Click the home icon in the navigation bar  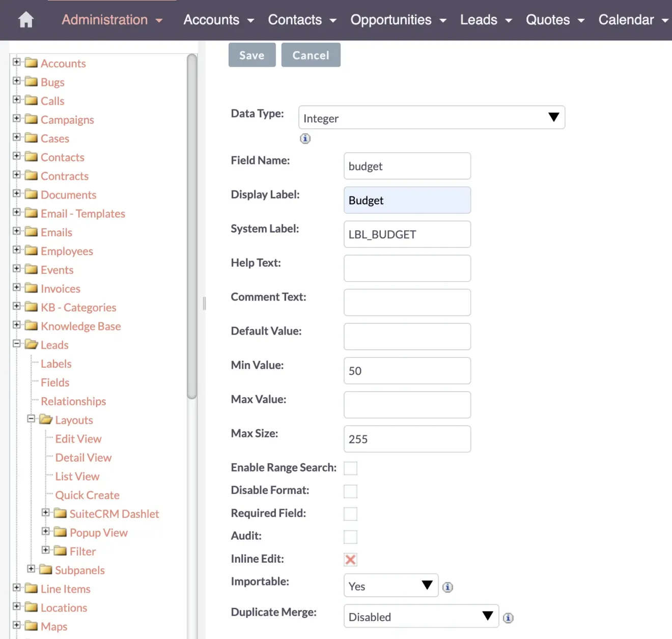(25, 19)
